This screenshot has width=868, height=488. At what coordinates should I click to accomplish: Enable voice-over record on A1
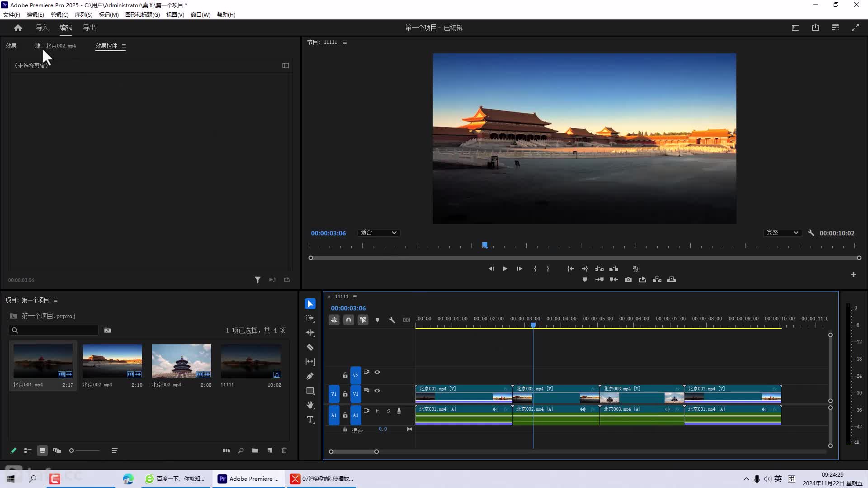[x=399, y=411]
